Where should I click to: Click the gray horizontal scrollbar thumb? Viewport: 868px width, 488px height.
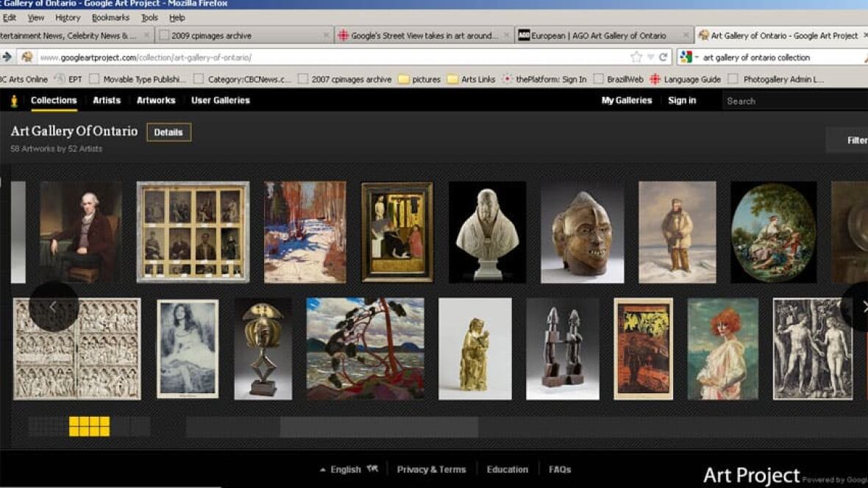pyautogui.click(x=379, y=427)
